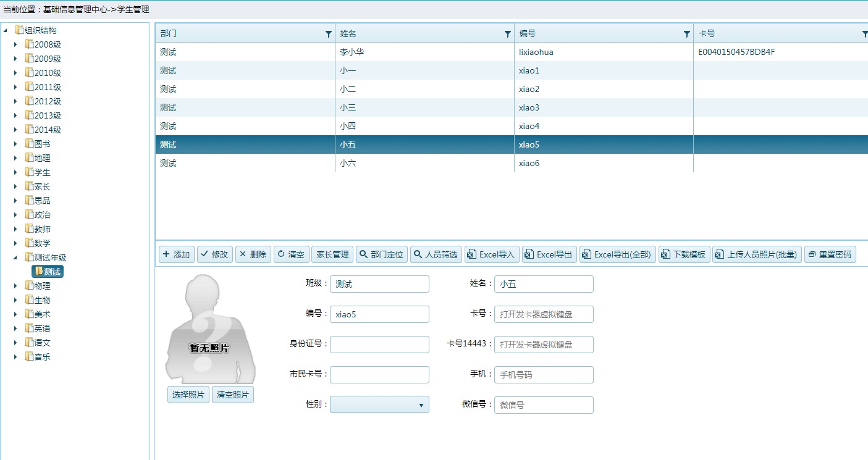Open 人员筛选 search filter button
This screenshot has width=868, height=460.
click(x=436, y=254)
